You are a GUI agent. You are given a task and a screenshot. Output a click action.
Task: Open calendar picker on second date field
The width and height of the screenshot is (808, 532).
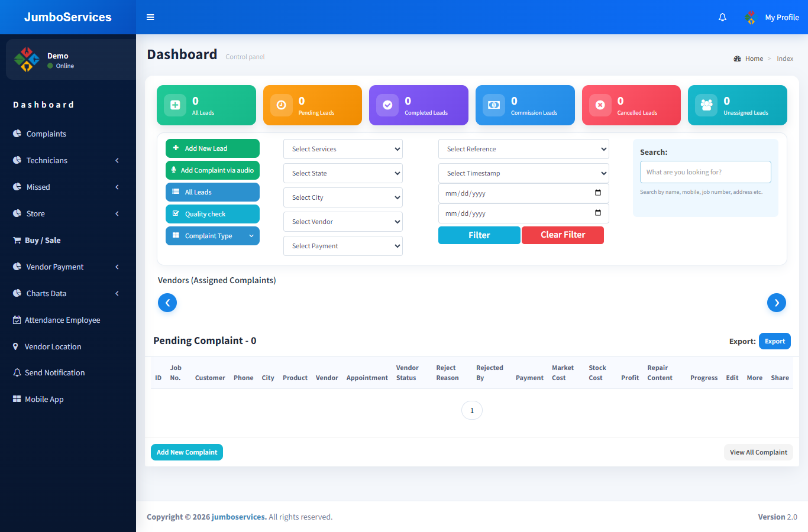click(x=598, y=213)
